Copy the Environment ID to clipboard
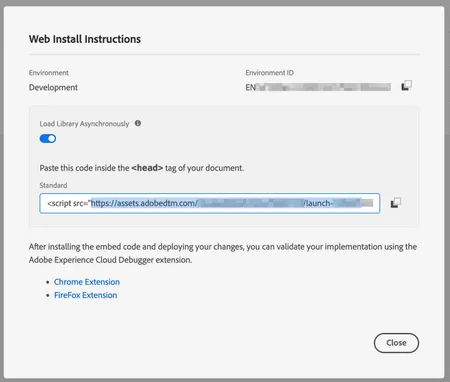Viewport: 450px width, 382px height. [x=406, y=86]
